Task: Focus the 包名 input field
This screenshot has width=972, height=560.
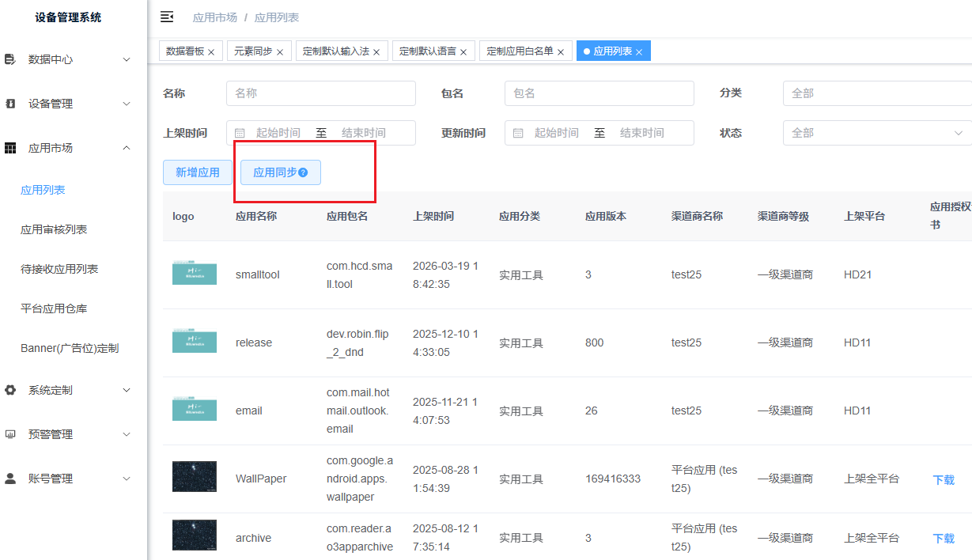Action: coord(599,93)
